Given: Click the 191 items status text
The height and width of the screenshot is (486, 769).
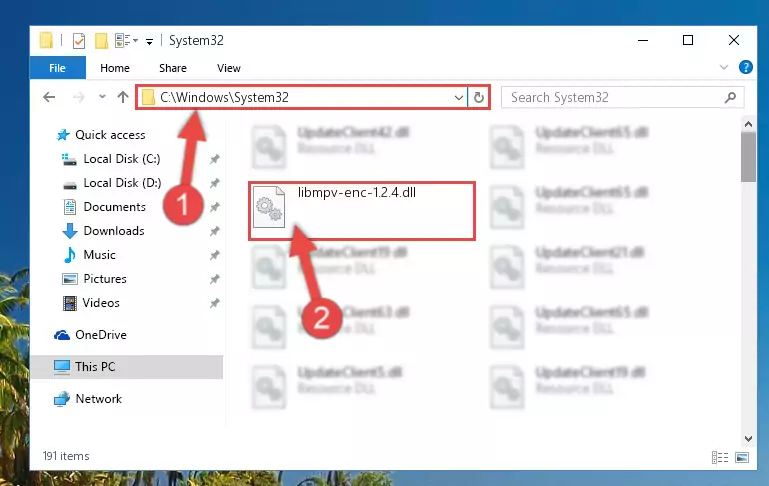Looking at the screenshot, I should coord(66,456).
